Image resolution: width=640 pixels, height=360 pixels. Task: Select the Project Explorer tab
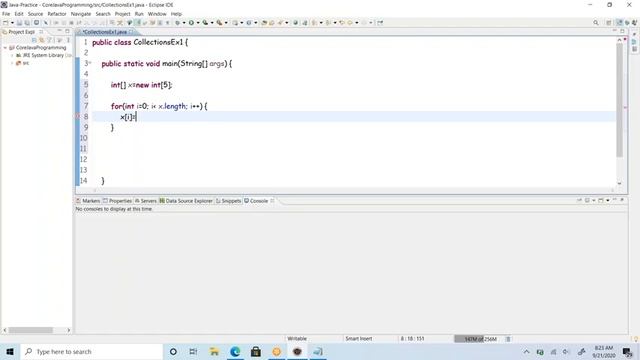coord(22,32)
